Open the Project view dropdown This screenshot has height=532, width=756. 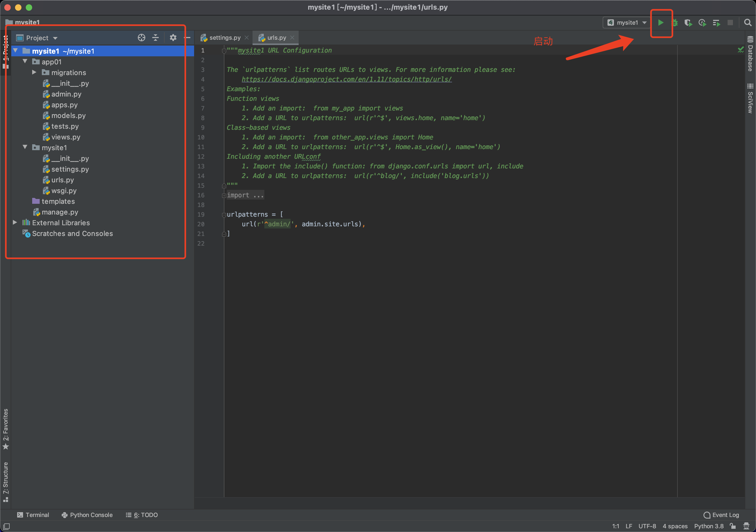click(37, 38)
